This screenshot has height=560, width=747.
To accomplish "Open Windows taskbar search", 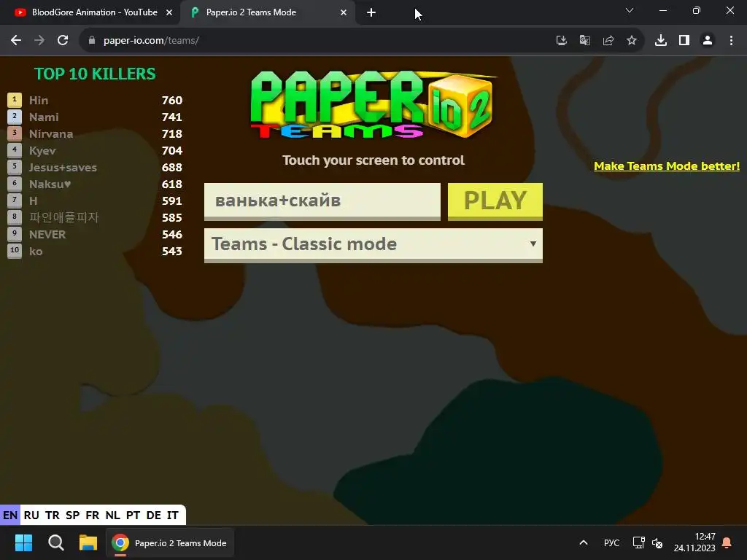I will pos(56,542).
